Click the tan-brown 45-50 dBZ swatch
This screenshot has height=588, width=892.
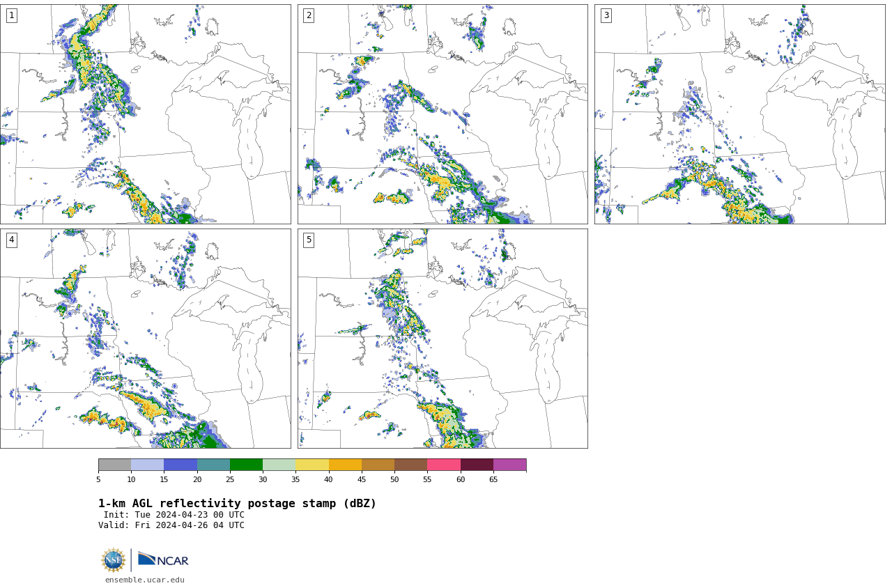378,465
